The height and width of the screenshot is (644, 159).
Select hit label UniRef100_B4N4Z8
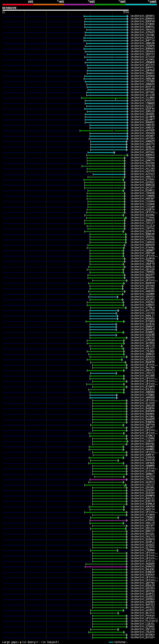(142, 567)
